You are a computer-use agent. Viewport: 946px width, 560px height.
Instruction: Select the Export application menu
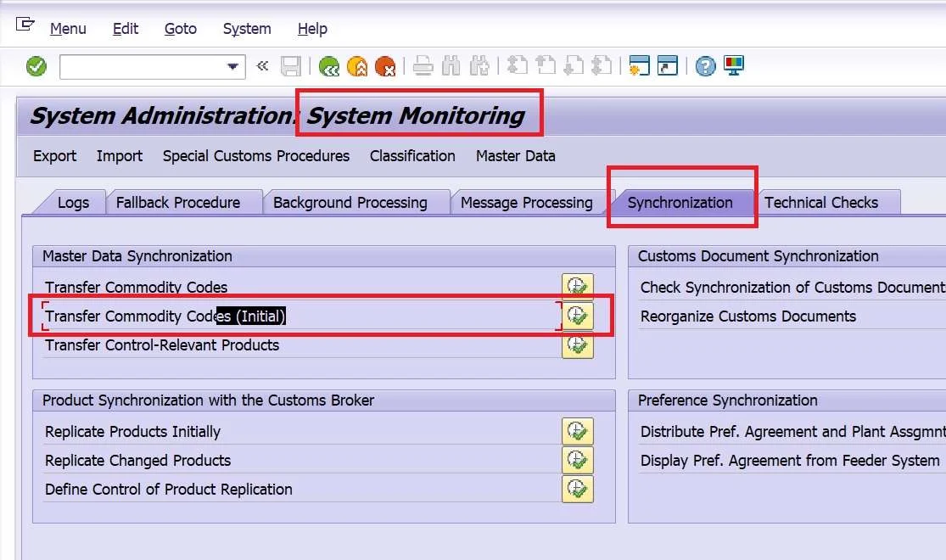coord(55,155)
